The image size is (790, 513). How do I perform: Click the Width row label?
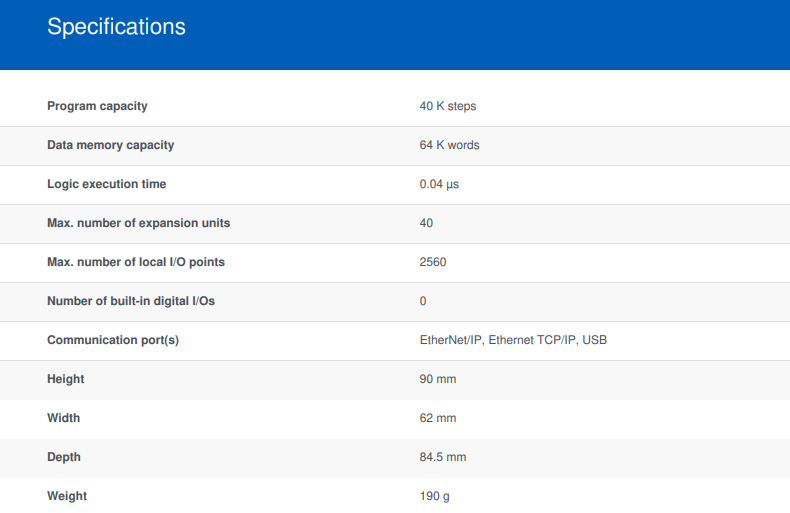click(63, 418)
